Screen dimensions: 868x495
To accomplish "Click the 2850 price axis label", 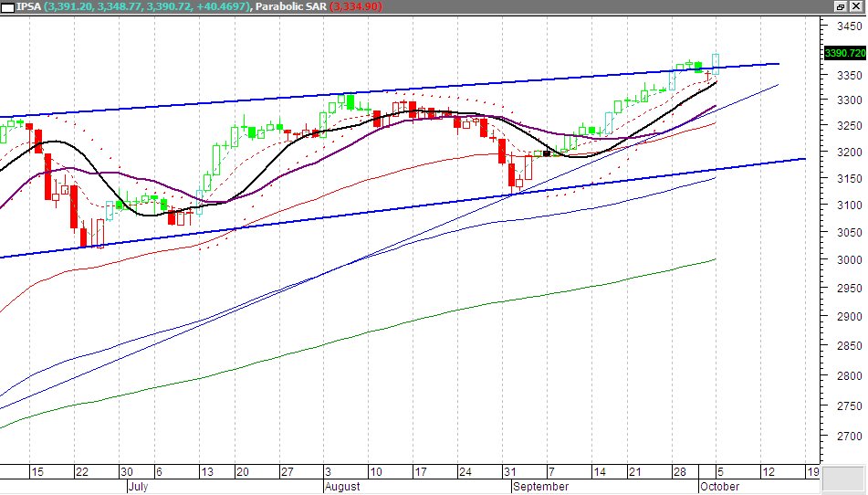I will point(849,346).
